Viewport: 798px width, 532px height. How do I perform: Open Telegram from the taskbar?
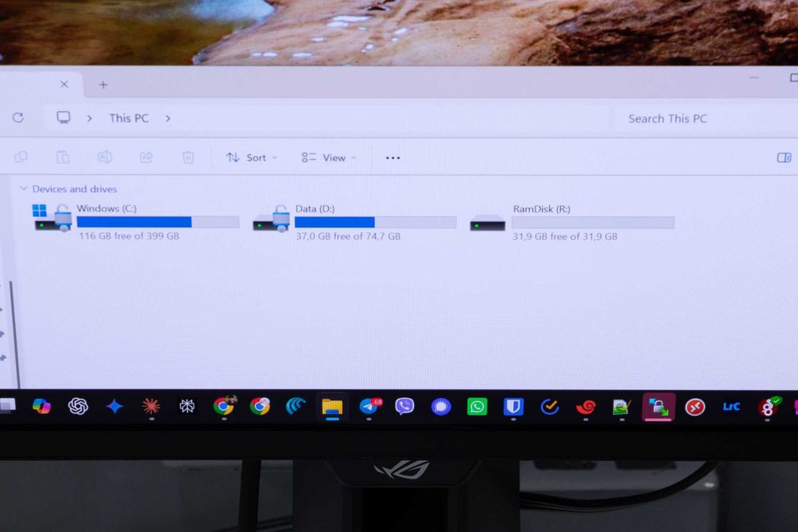(370, 407)
